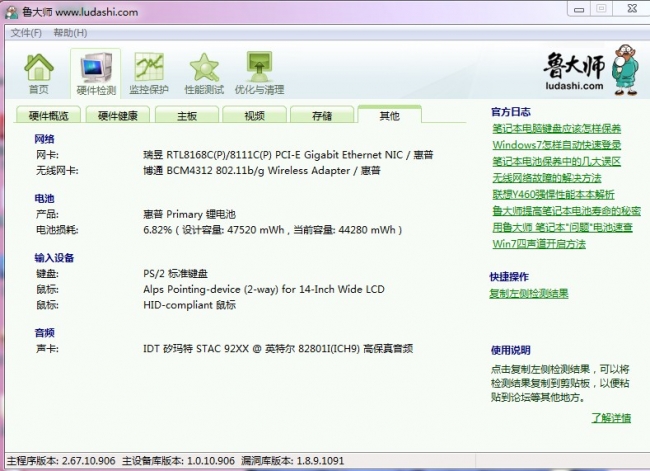The image size is (650, 471).
Task: Click the 首页 home icon
Action: click(38, 73)
